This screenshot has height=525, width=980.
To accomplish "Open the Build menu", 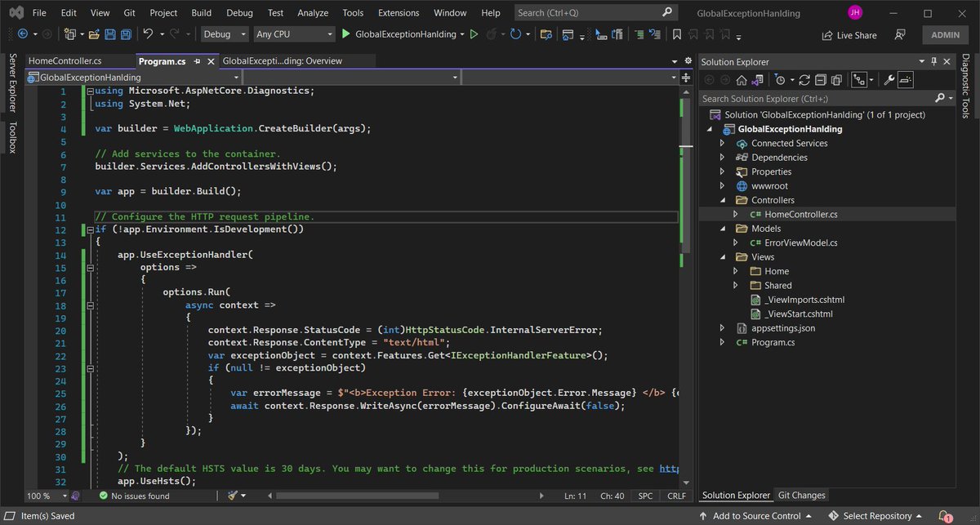I will pos(201,13).
